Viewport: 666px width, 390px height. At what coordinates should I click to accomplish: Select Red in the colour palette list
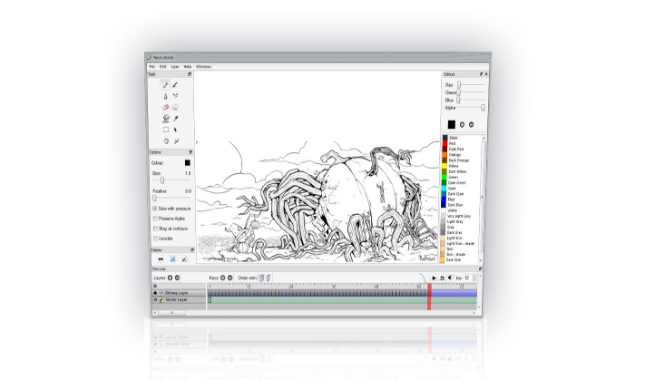click(x=452, y=144)
